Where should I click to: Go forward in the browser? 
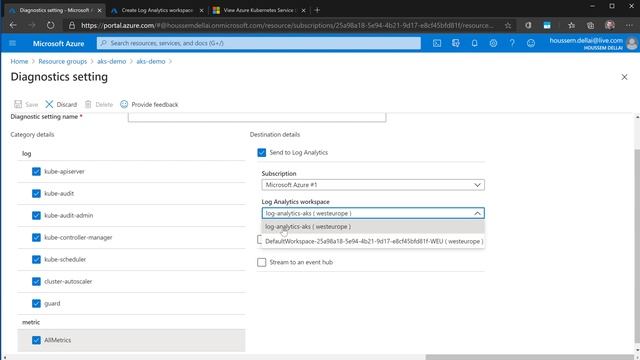(x=31, y=25)
